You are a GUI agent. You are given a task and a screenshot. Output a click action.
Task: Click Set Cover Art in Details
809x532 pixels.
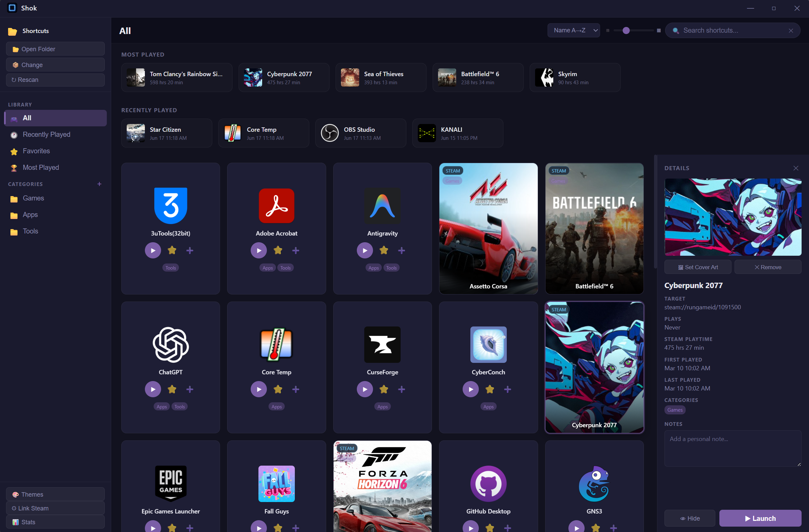698,267
